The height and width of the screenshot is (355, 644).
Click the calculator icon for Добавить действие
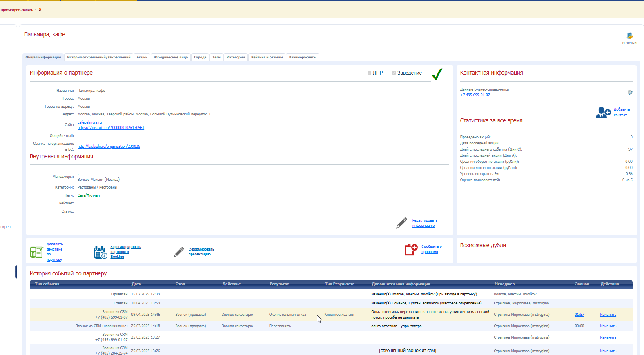(36, 252)
